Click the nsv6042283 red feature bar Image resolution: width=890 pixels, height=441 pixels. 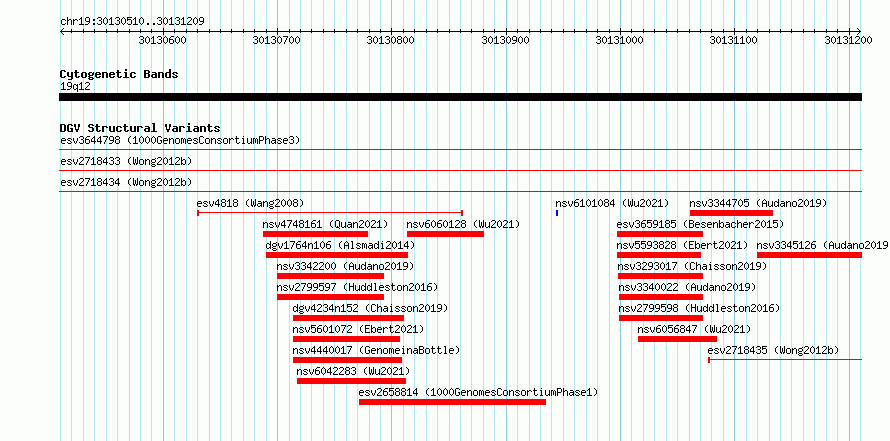[x=351, y=381]
